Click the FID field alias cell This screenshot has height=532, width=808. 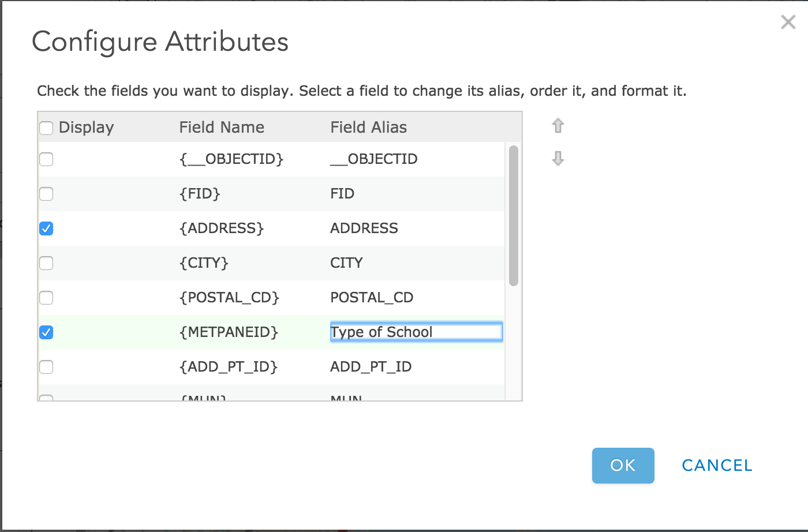pos(342,194)
